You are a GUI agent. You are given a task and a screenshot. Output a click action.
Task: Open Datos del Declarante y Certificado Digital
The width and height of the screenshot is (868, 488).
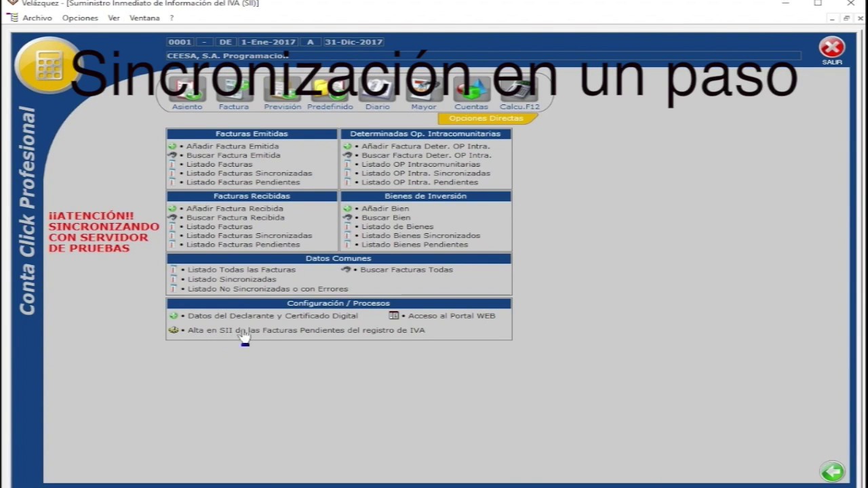(273, 316)
